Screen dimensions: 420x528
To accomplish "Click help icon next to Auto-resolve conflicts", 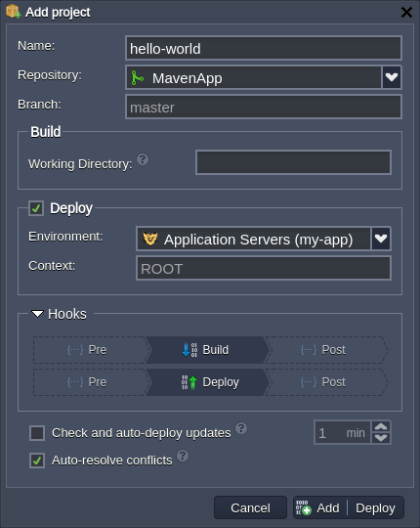I will pos(183,456).
